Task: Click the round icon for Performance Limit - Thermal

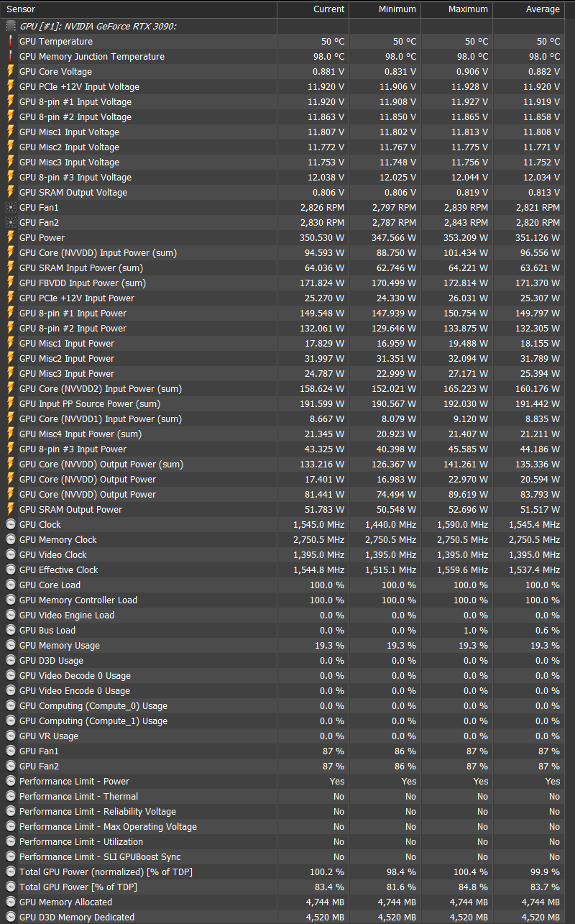Action: tap(11, 796)
